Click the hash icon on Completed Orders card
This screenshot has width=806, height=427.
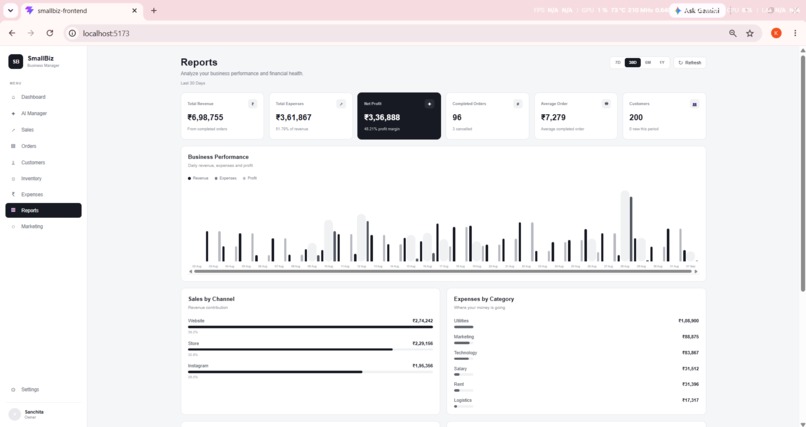(x=518, y=104)
